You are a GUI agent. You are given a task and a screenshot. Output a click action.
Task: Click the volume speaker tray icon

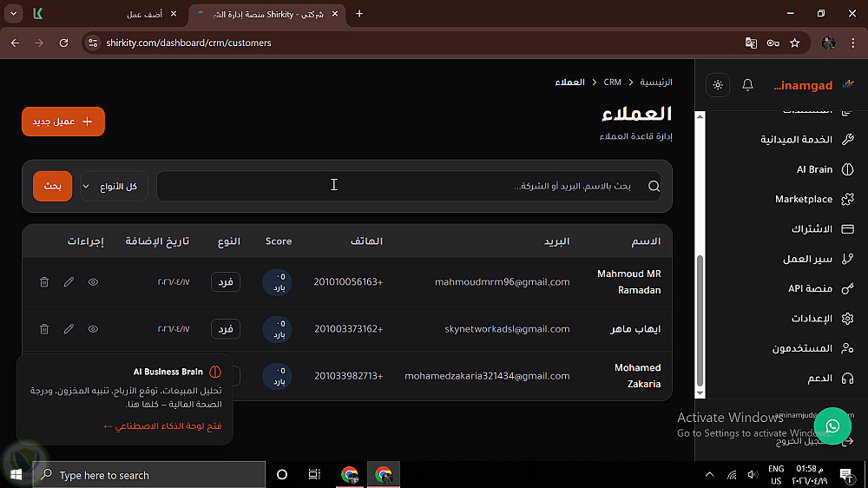(x=753, y=475)
